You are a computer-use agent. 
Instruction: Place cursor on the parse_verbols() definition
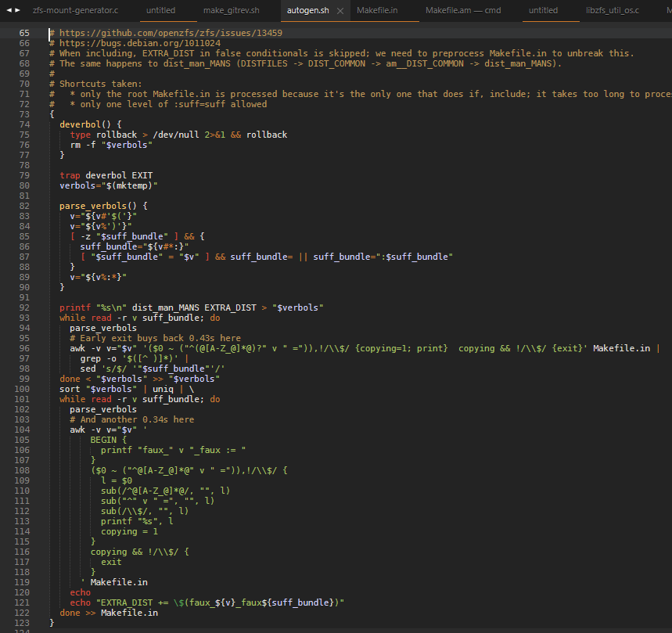click(102, 206)
